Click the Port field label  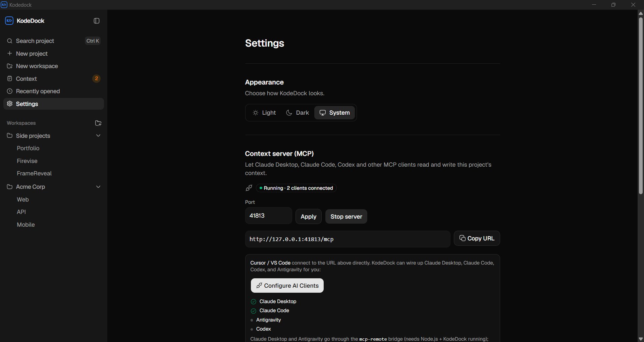pos(250,202)
